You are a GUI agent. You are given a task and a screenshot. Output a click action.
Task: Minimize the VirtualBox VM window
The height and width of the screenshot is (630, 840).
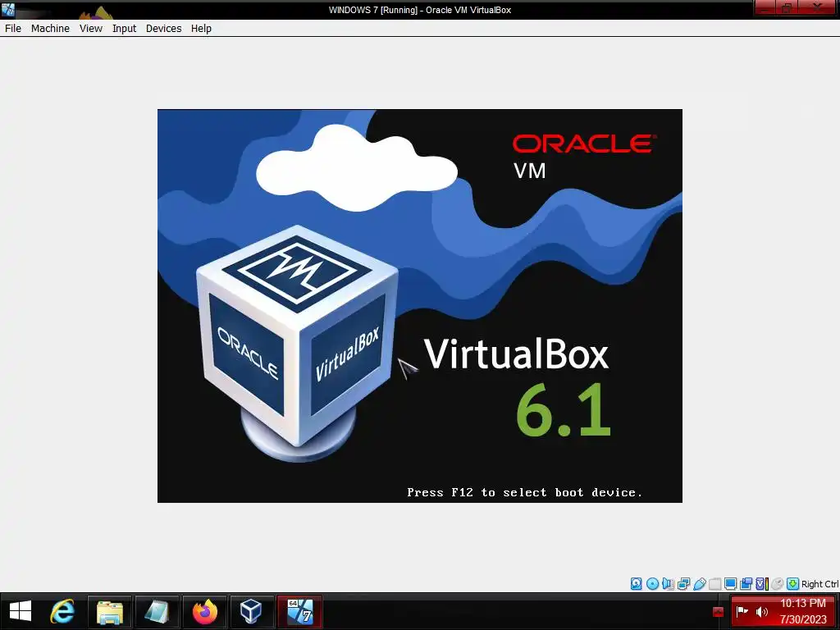point(766,7)
